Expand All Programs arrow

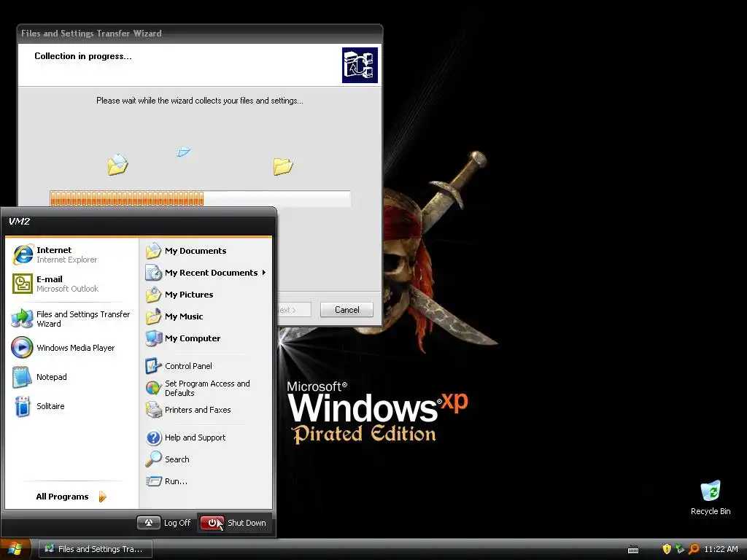[102, 497]
